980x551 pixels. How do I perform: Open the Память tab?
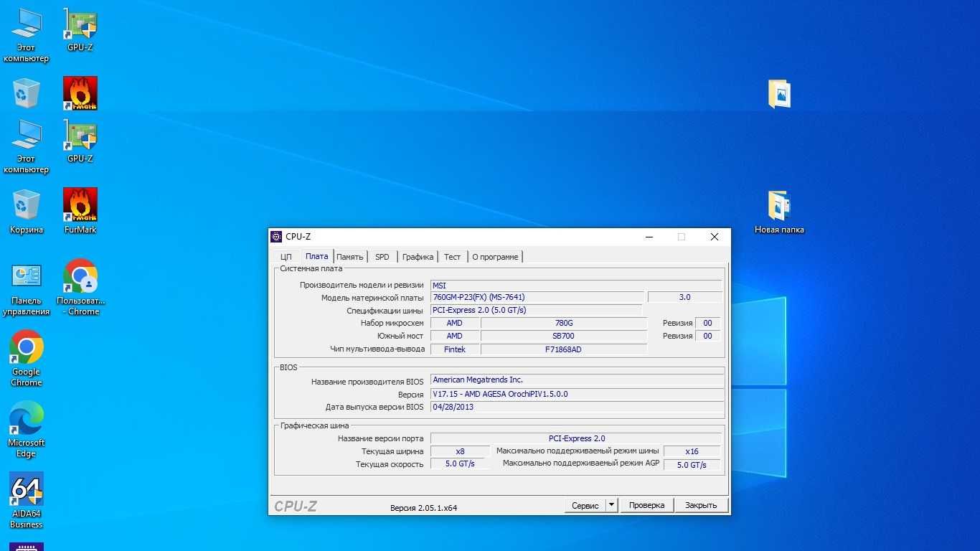coord(350,257)
